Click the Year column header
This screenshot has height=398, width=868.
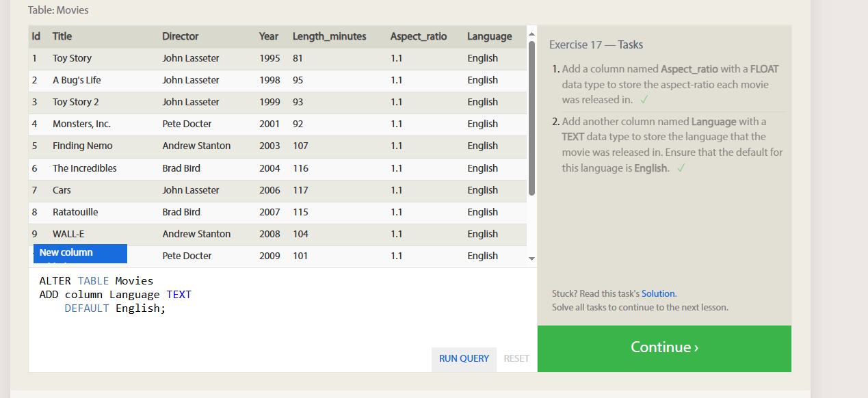tap(269, 36)
